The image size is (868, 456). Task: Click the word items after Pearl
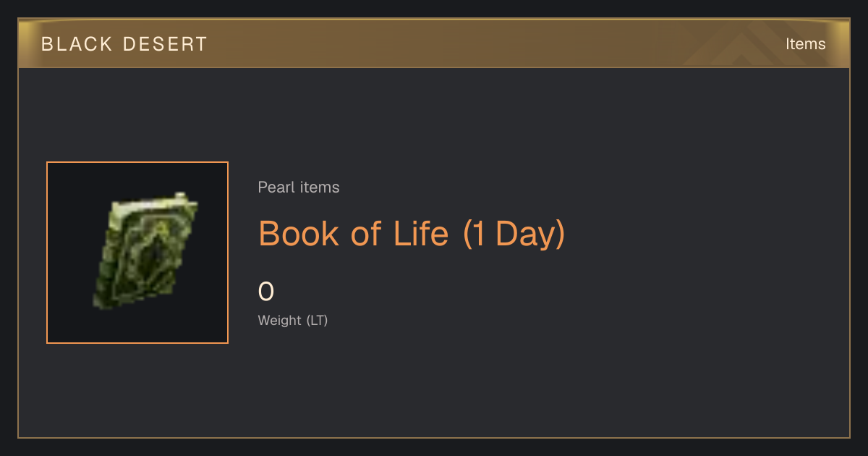coord(320,187)
